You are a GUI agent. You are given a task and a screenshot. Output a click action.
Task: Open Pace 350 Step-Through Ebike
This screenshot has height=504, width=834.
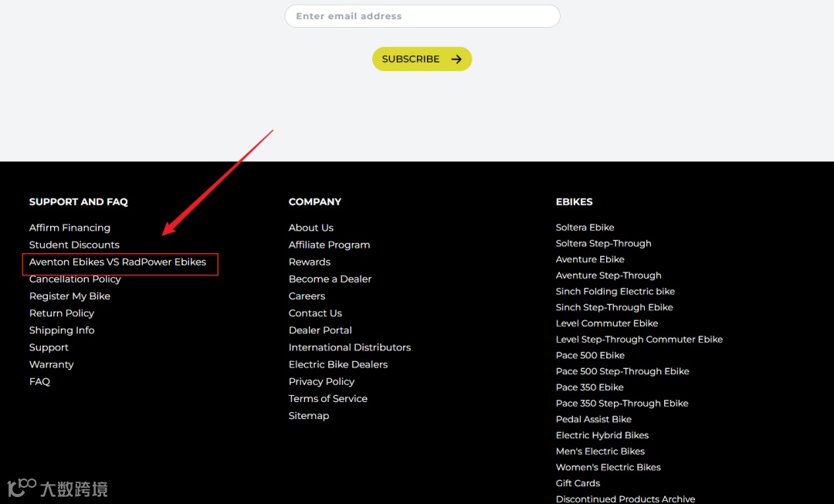pyautogui.click(x=622, y=403)
